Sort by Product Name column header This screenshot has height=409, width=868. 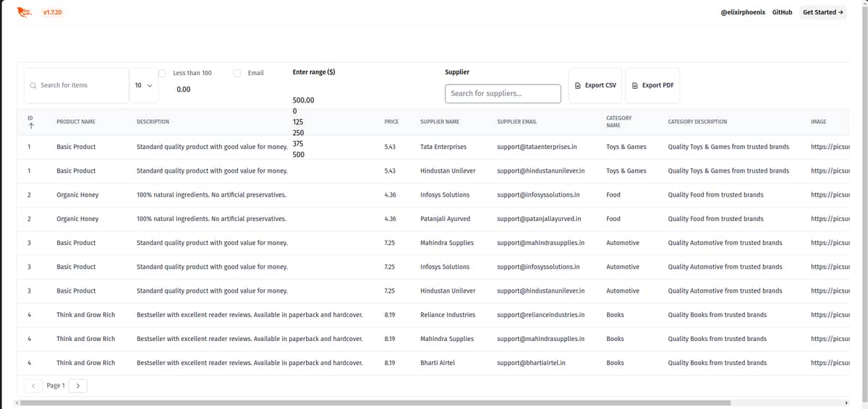click(76, 122)
